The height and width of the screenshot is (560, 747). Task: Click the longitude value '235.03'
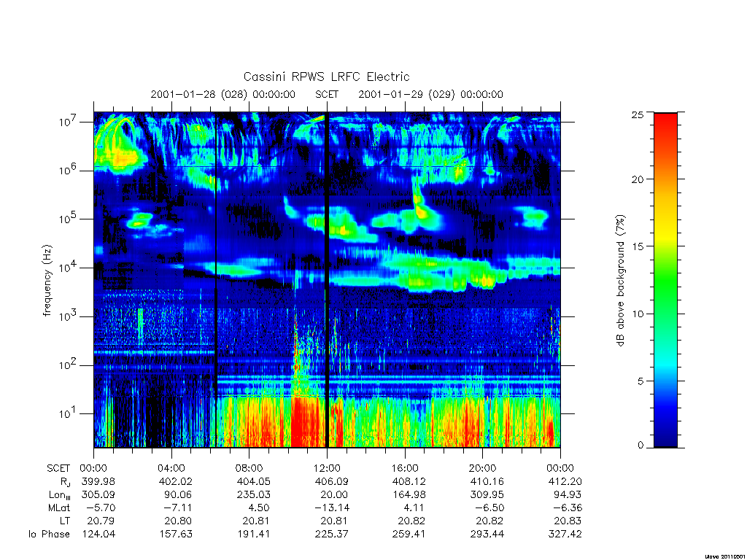point(253,495)
